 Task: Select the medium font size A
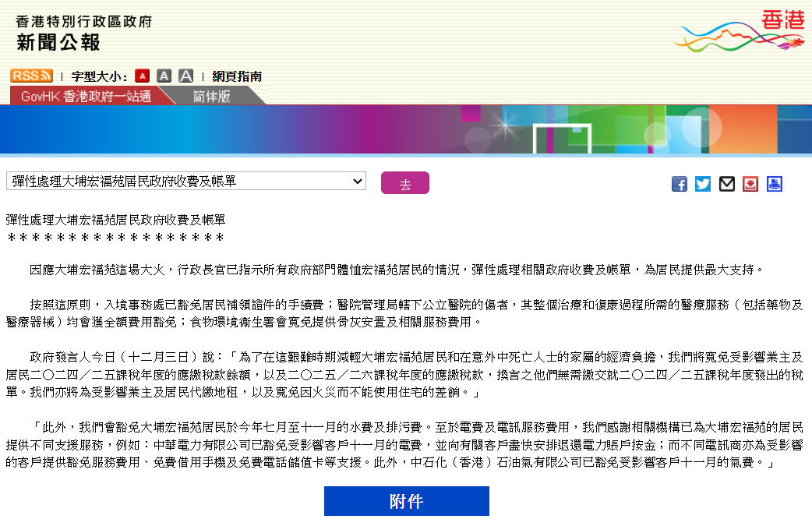164,76
